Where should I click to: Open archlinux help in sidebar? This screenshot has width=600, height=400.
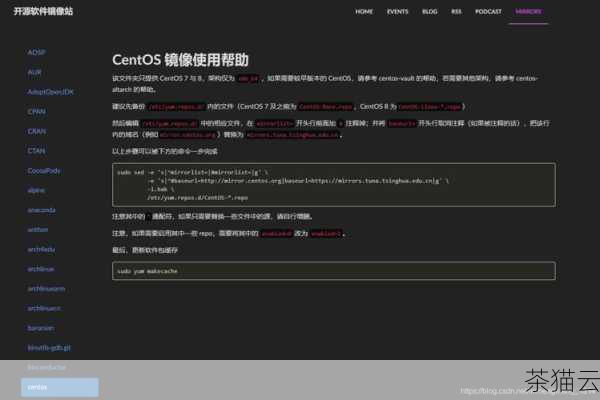41,269
